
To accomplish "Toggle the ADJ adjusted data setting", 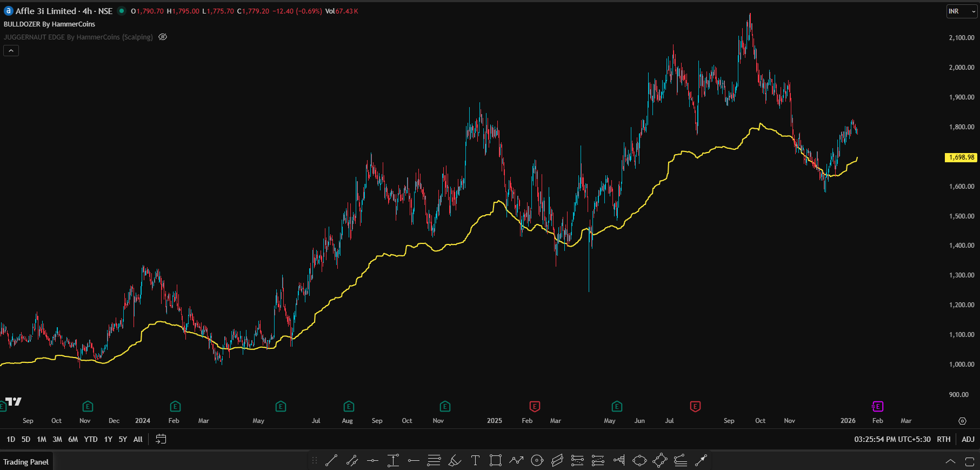I will coord(968,439).
